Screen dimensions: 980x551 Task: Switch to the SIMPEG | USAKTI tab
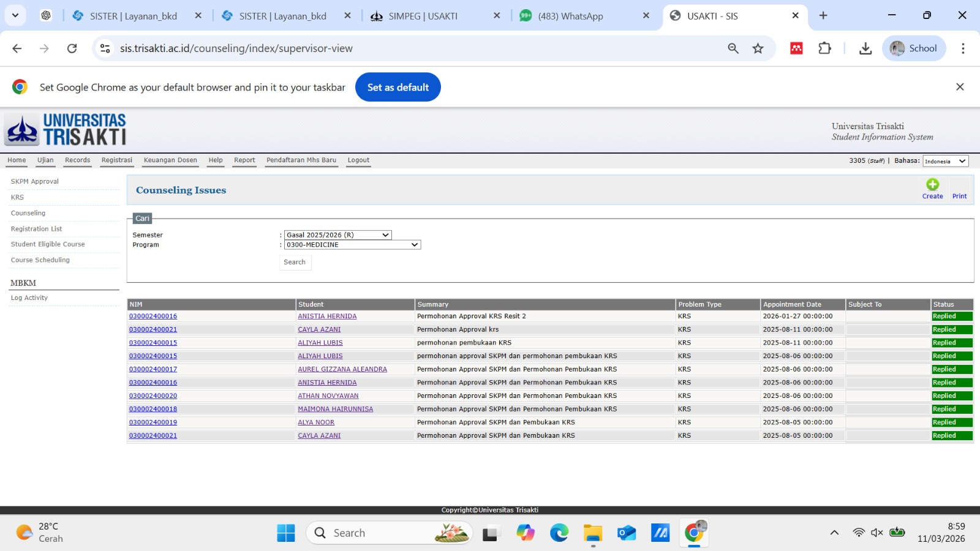pos(423,16)
